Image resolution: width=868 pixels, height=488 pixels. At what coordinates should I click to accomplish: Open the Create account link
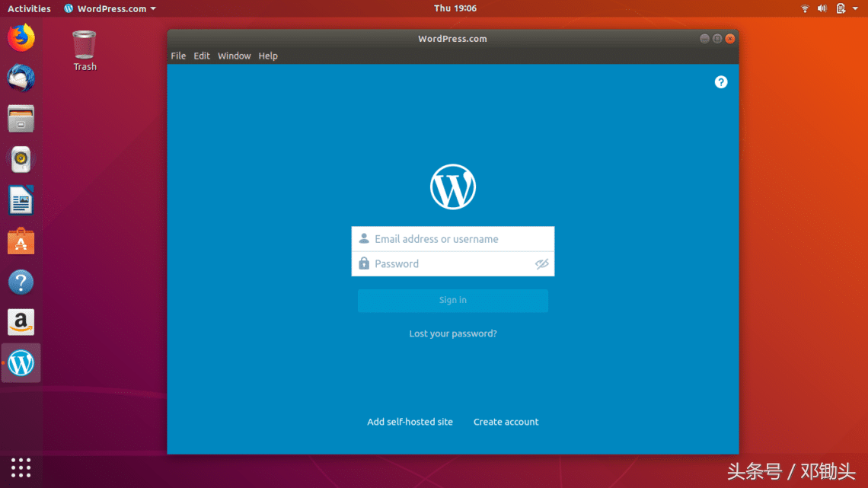pyautogui.click(x=506, y=422)
